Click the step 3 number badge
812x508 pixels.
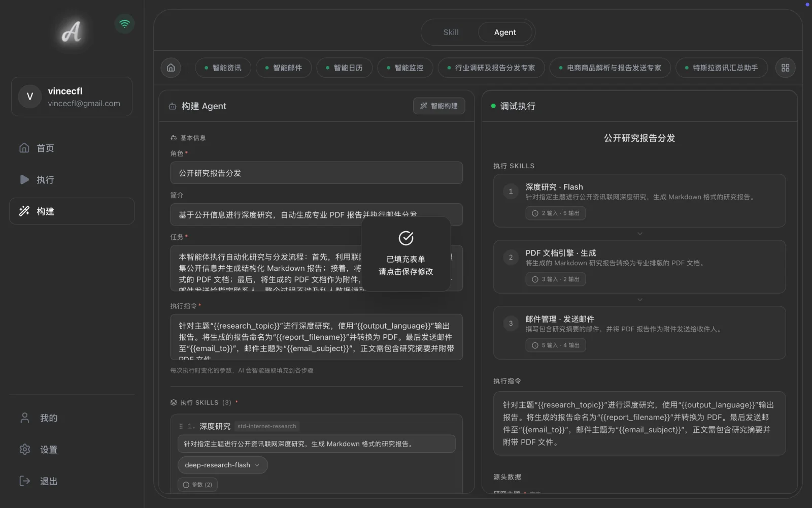pyautogui.click(x=511, y=324)
